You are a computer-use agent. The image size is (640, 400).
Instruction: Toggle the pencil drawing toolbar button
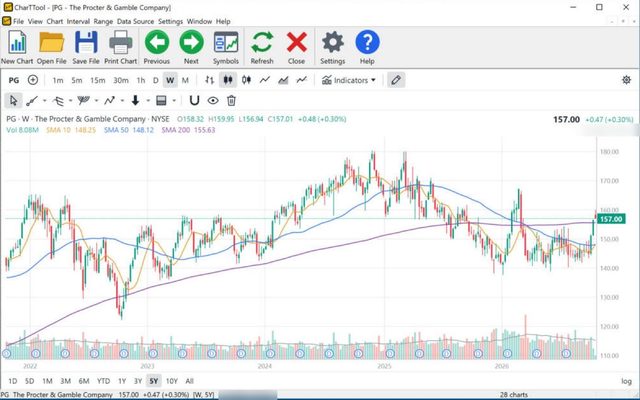(x=396, y=80)
